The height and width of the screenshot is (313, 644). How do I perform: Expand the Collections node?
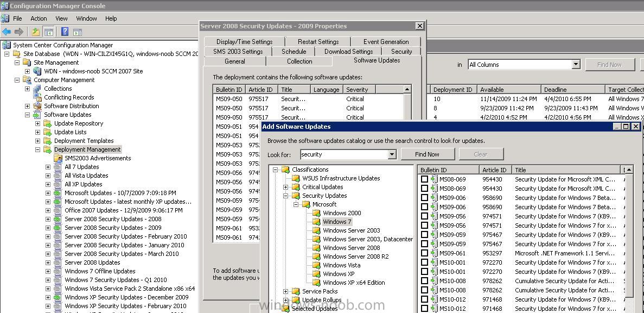pos(27,89)
